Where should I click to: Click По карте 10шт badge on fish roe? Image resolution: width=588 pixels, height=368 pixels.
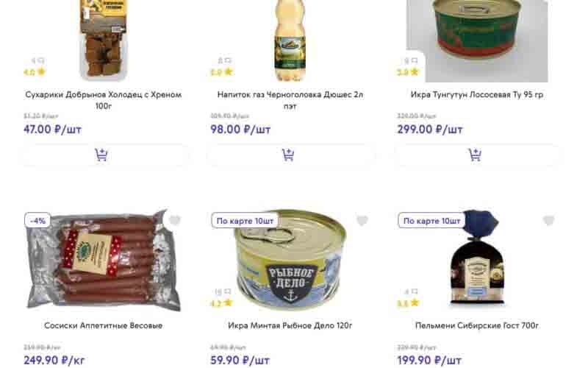coord(245,221)
